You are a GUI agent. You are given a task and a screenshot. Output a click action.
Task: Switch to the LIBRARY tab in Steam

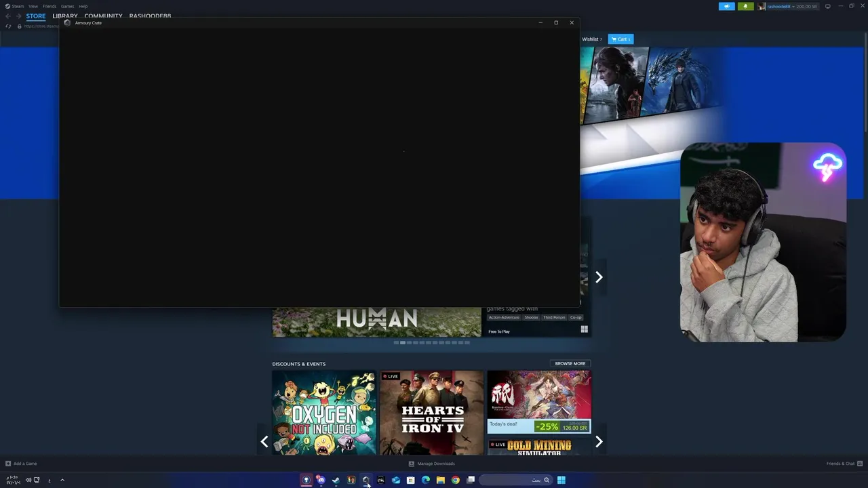click(65, 16)
